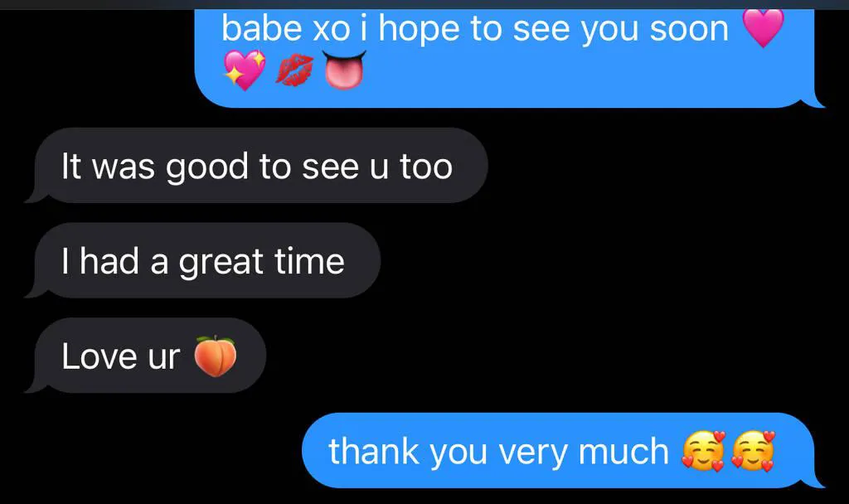Select the 'babe xo i hope to see you soon' message
The width and height of the screenshot is (849, 504).
coord(509,58)
